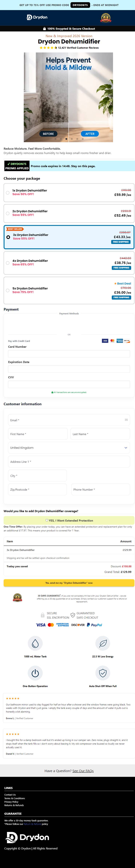Click the five-star rating on Daniel V.'s review
135x868 pixels.
click(13, 734)
